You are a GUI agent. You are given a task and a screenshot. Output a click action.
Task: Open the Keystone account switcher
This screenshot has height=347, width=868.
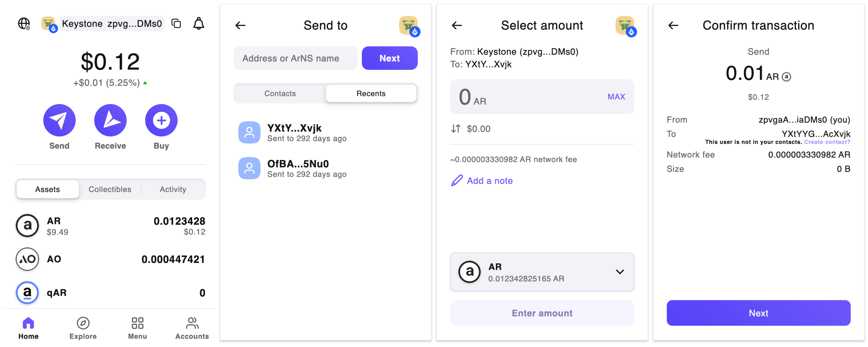[x=111, y=24]
